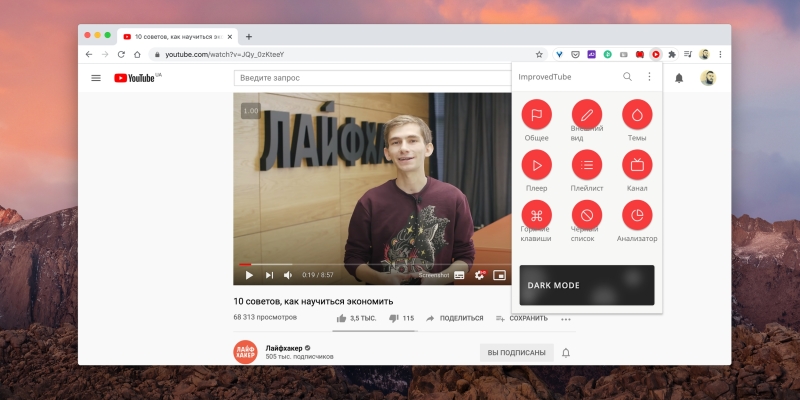Enable miniplayer mode

(x=499, y=275)
